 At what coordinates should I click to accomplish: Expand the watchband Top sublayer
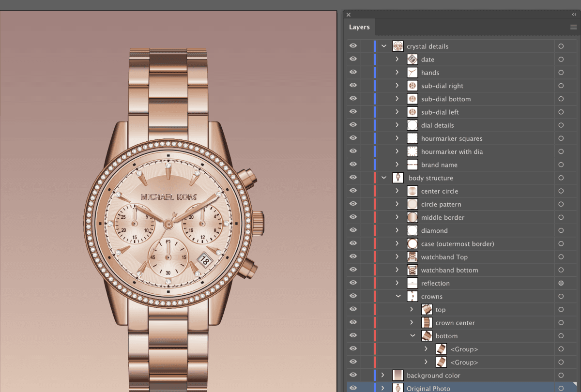(x=397, y=256)
